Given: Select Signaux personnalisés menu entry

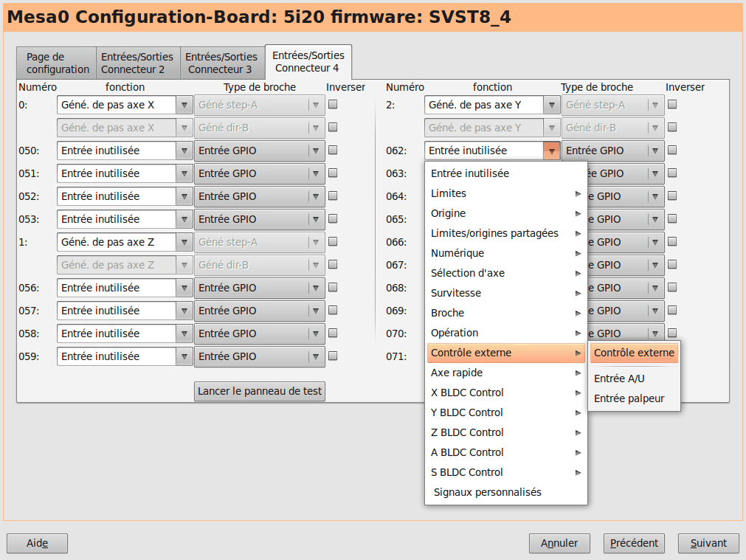Looking at the screenshot, I should (x=487, y=492).
